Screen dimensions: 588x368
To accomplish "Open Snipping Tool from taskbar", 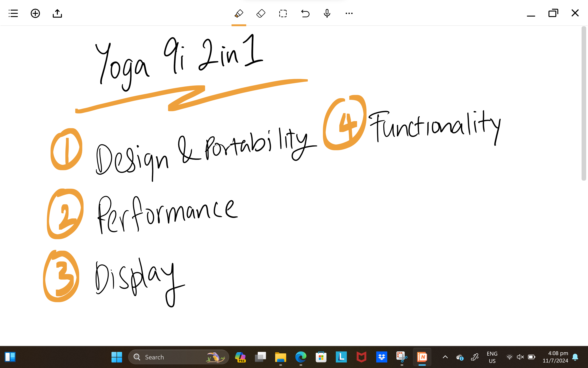I will tap(402, 357).
